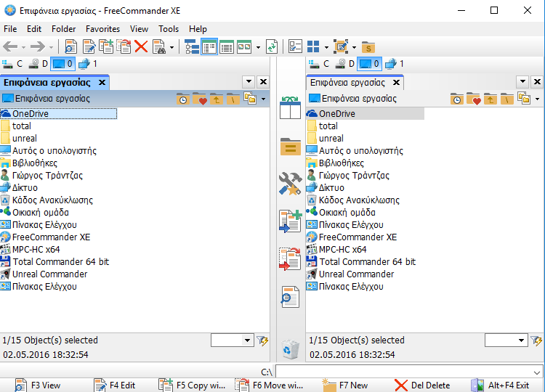Open the left panel tab list dropdown

pyautogui.click(x=249, y=82)
